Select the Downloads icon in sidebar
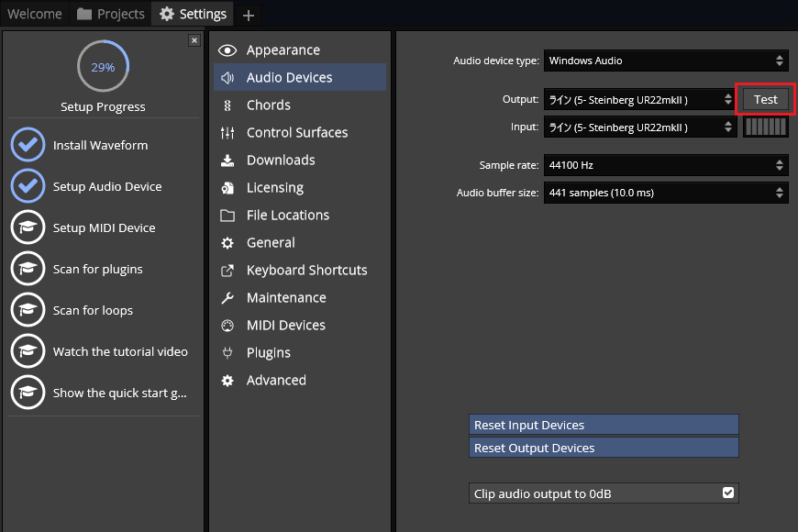The width and height of the screenshot is (798, 532). (227, 161)
